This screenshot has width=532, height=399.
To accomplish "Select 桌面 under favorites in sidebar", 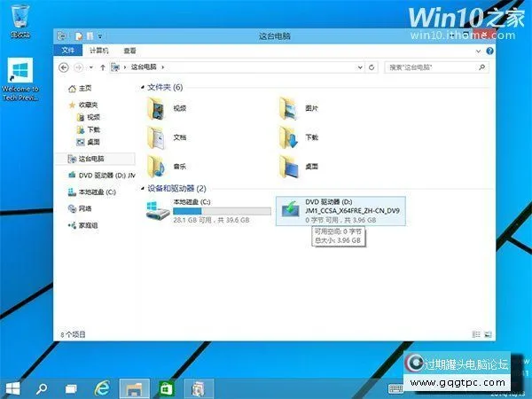I will (x=89, y=142).
